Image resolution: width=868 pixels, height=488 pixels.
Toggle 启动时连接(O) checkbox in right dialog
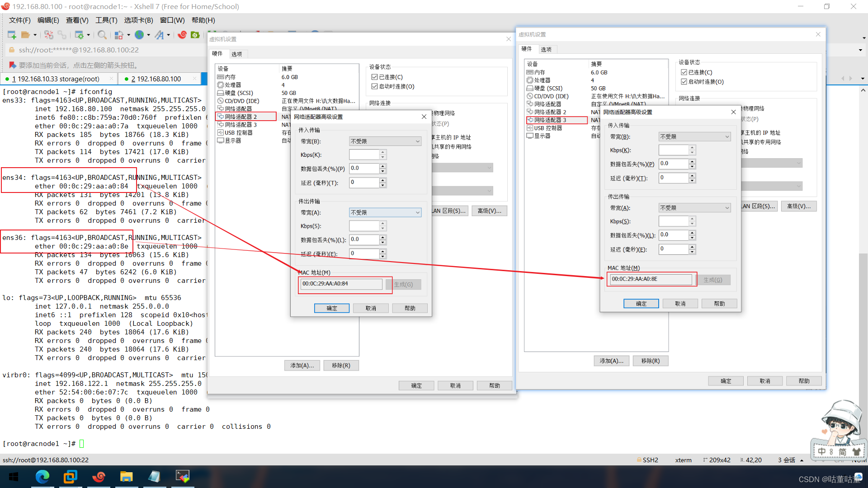click(684, 82)
